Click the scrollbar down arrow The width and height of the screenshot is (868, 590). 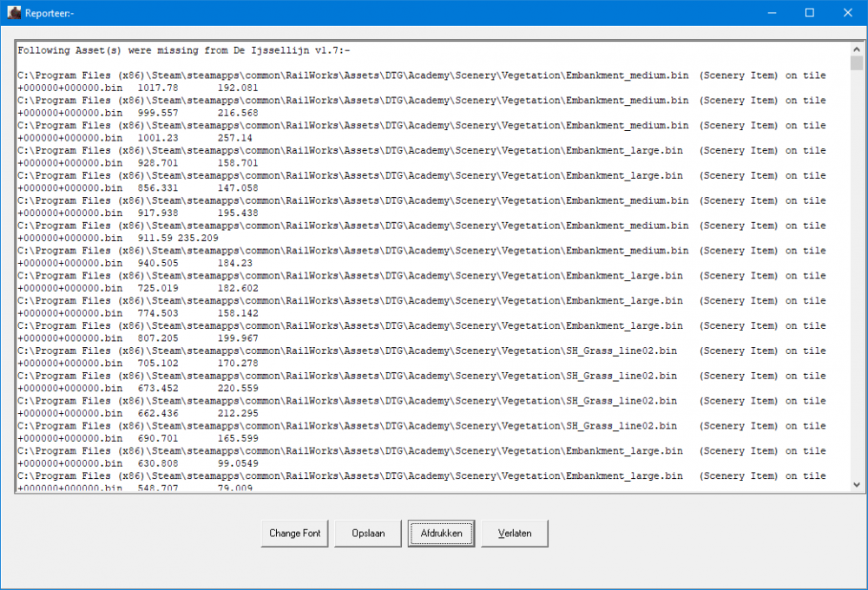(857, 485)
